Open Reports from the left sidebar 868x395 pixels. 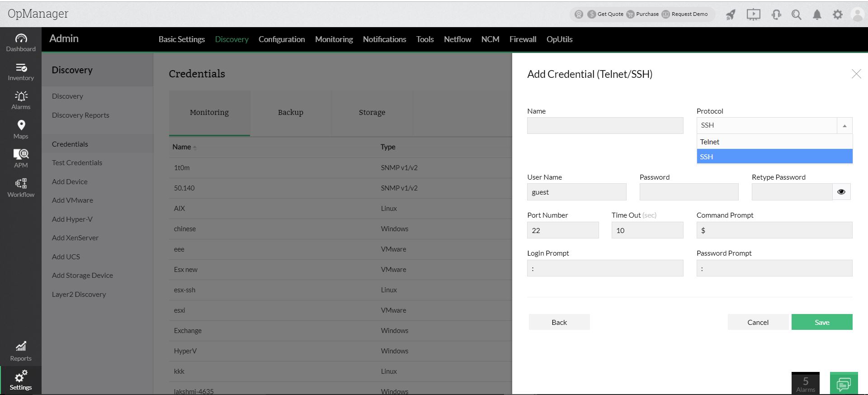tap(21, 352)
